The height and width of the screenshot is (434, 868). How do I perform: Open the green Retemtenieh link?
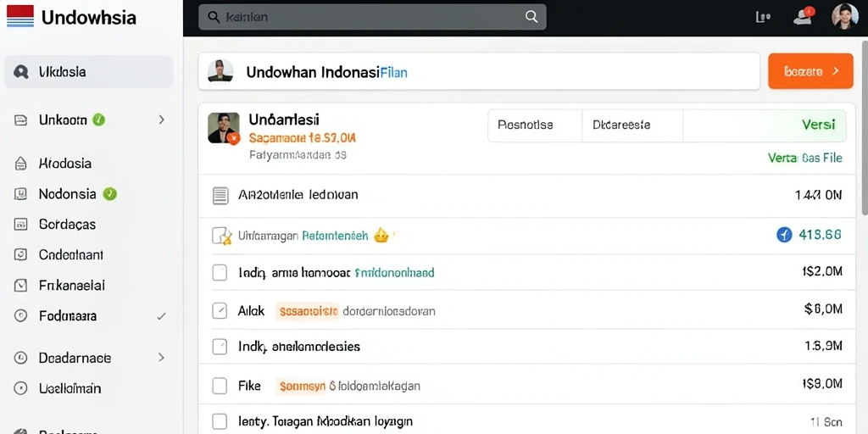point(335,236)
